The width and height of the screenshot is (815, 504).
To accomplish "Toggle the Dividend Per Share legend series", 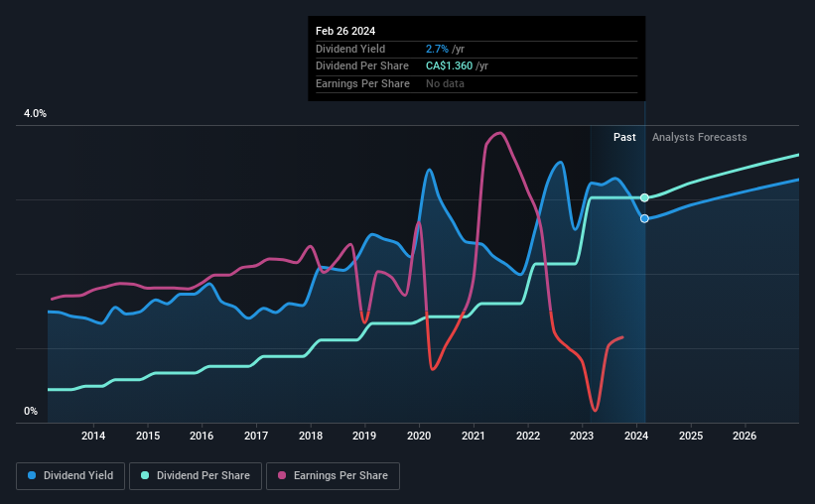I will point(196,475).
